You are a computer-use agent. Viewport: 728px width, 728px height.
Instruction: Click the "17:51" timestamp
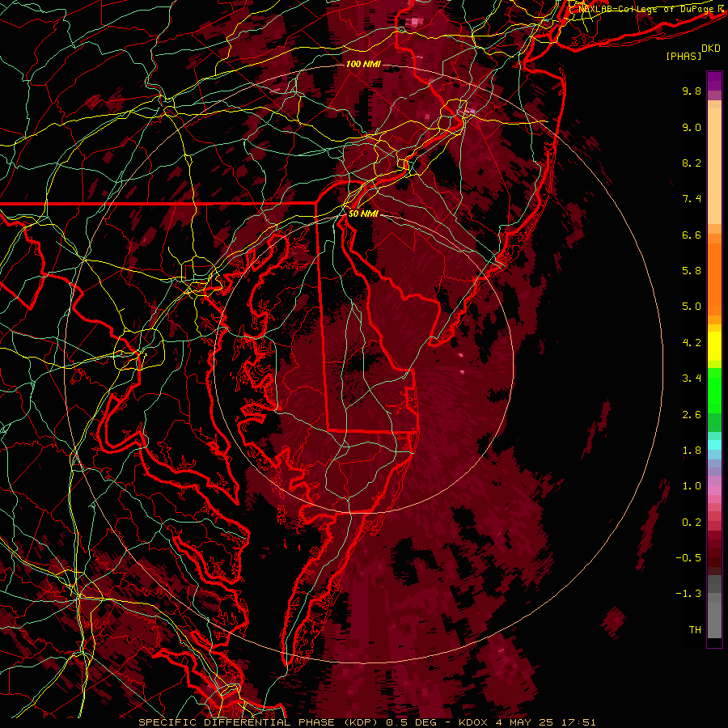coord(578,722)
